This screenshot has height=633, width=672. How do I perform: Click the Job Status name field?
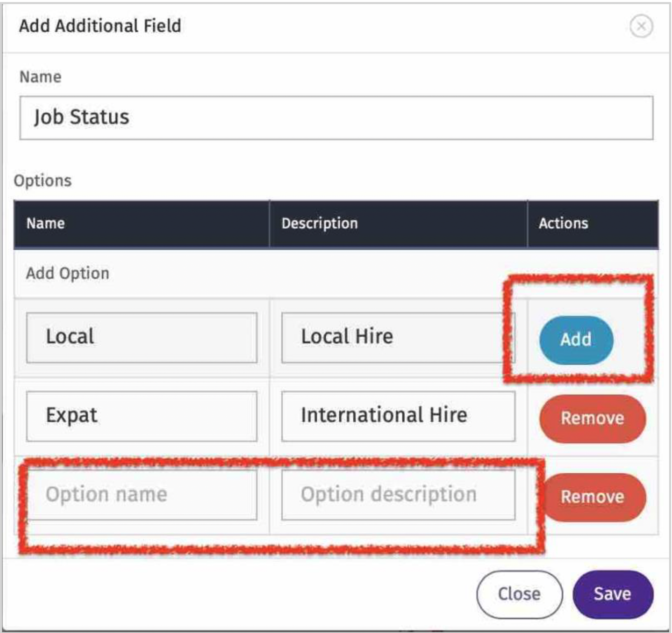(336, 118)
